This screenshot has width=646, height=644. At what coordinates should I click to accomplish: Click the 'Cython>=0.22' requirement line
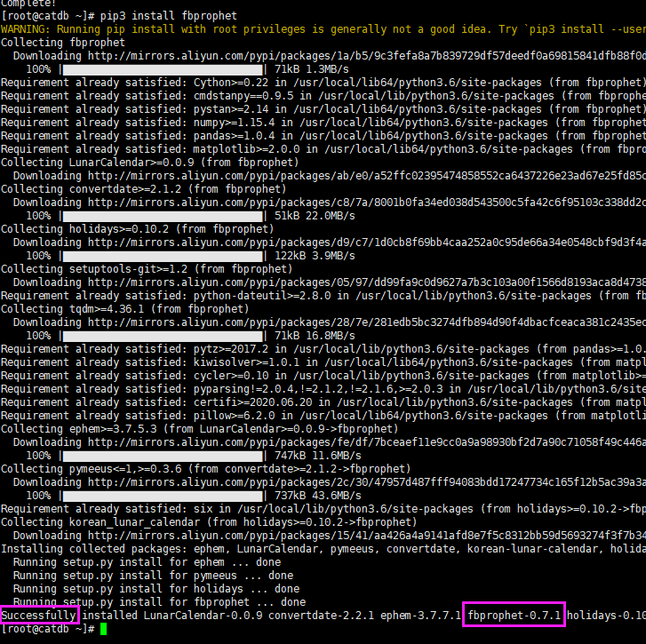tap(323, 83)
